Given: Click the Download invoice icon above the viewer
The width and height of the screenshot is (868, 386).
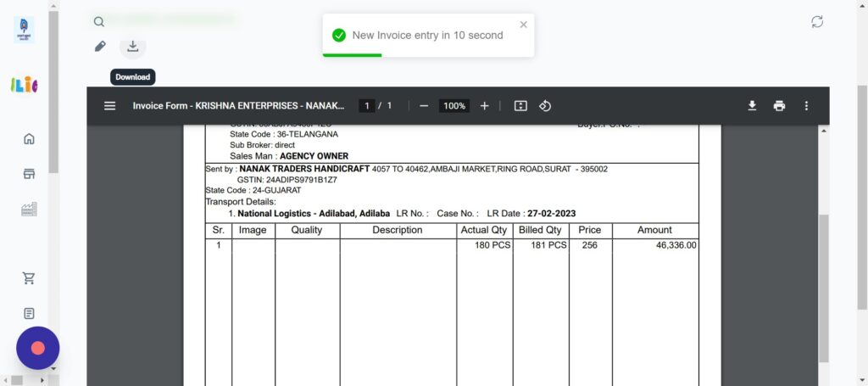Looking at the screenshot, I should (133, 47).
